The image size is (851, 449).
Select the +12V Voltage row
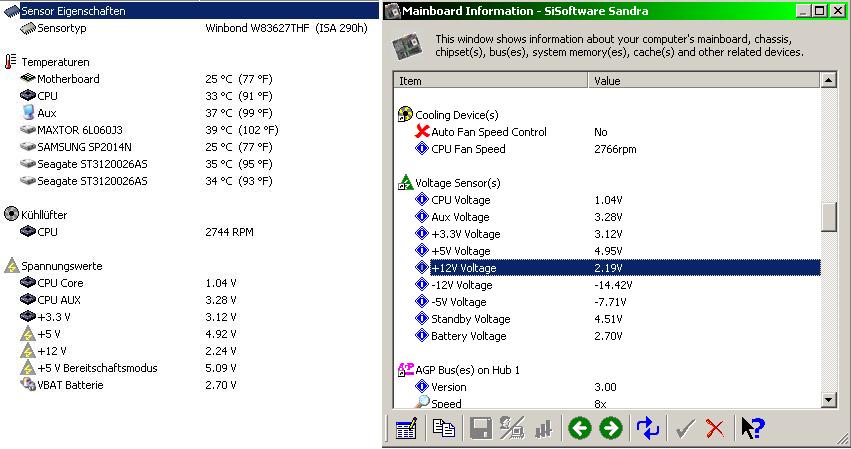[x=463, y=268]
